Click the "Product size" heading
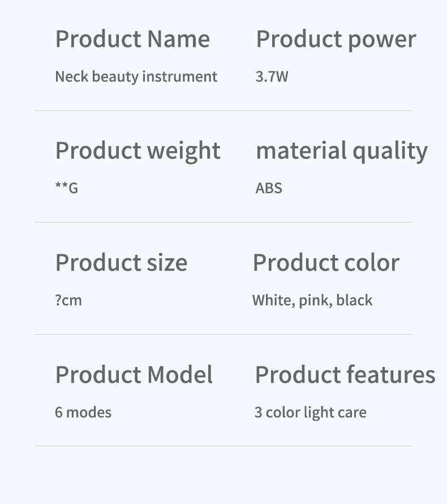Screen dimensions: 447x504 coord(121,263)
